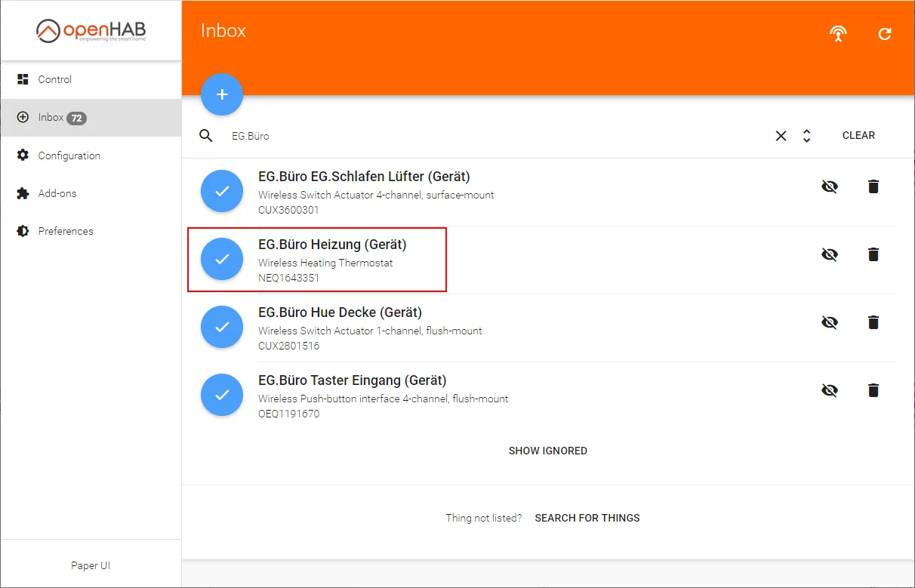Ignore EG.Büro Taster Eingang via eye icon
This screenshot has width=915, height=588.
click(830, 390)
